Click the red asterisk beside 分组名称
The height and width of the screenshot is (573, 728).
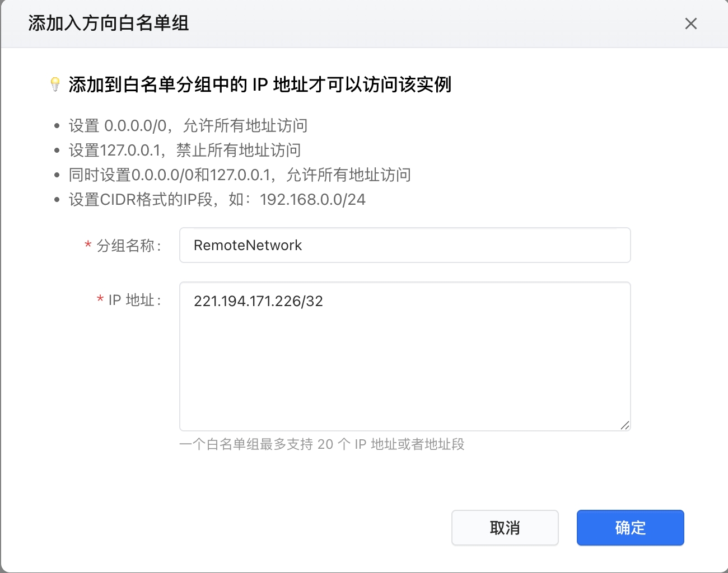coord(88,245)
